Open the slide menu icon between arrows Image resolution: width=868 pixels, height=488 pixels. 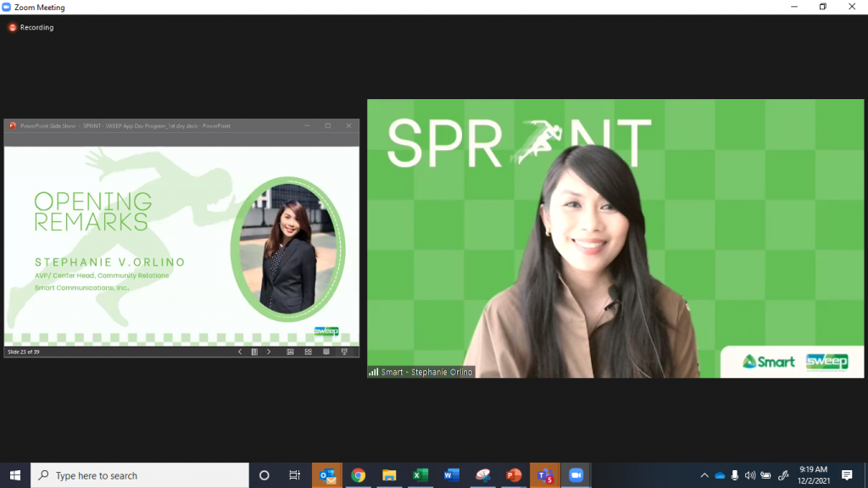(x=254, y=352)
